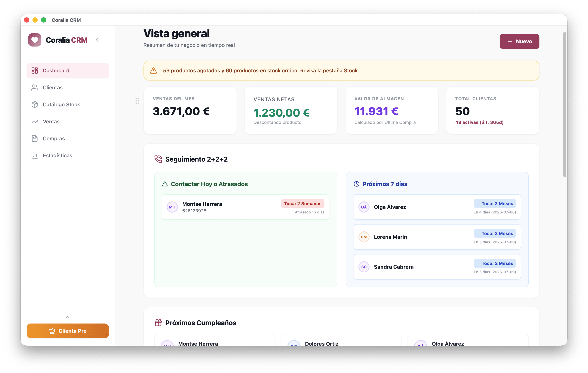The image size is (588, 373).
Task: Open Lorena Marín follow-up row
Action: click(437, 237)
